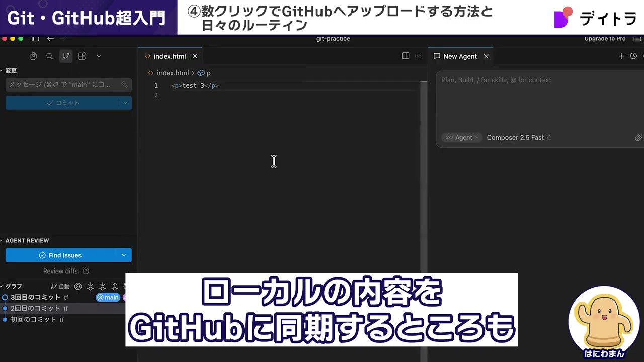Screen dimensions: 644x362
Task: Click line number 2 in gutter
Action: [x=156, y=95]
